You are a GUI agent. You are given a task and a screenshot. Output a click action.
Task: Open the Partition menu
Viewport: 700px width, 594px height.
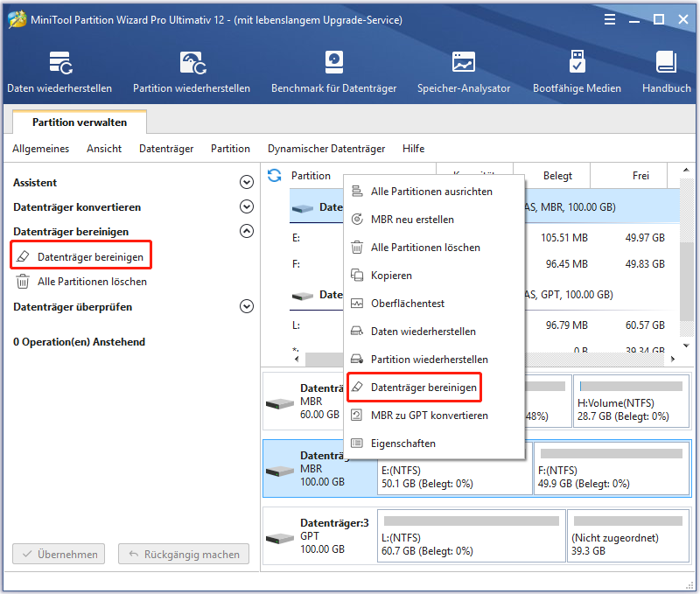point(230,149)
